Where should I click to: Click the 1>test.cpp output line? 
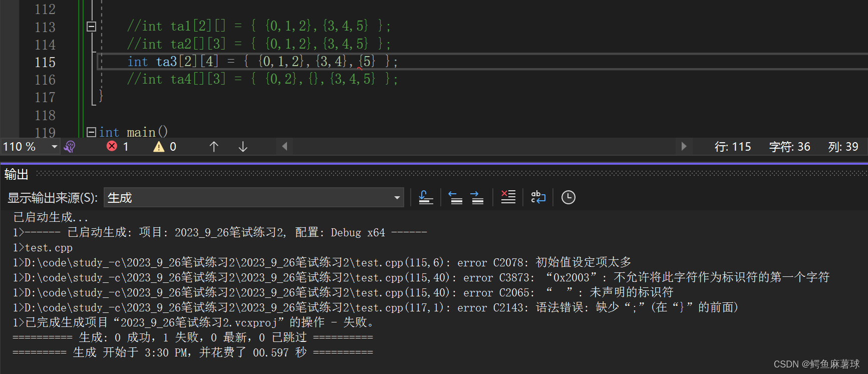click(x=43, y=247)
